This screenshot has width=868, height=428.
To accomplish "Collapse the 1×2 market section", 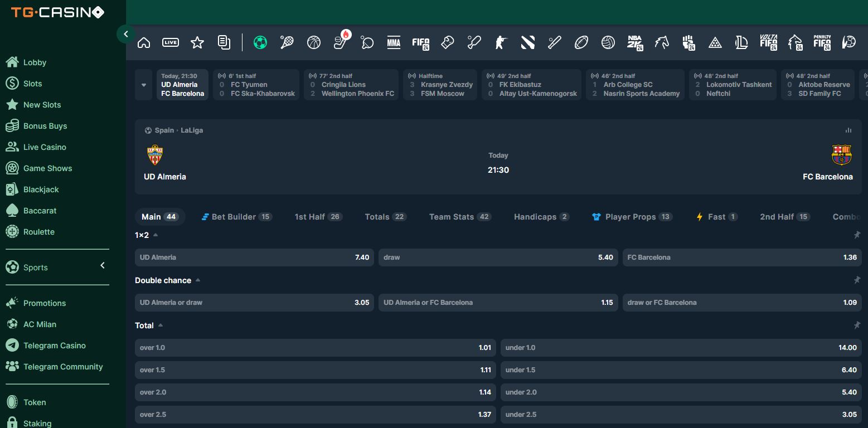I will [x=156, y=235].
